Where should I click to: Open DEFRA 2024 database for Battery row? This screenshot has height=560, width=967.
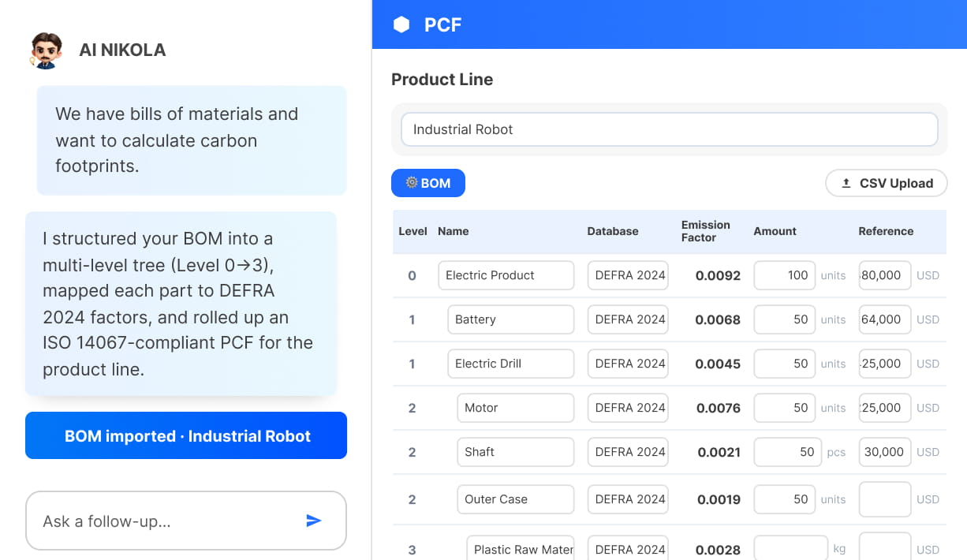(x=628, y=319)
